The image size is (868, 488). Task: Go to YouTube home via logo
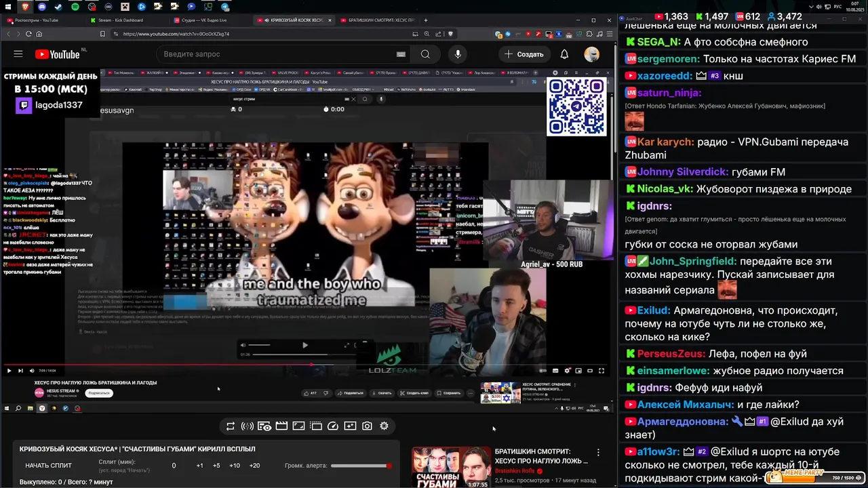58,54
